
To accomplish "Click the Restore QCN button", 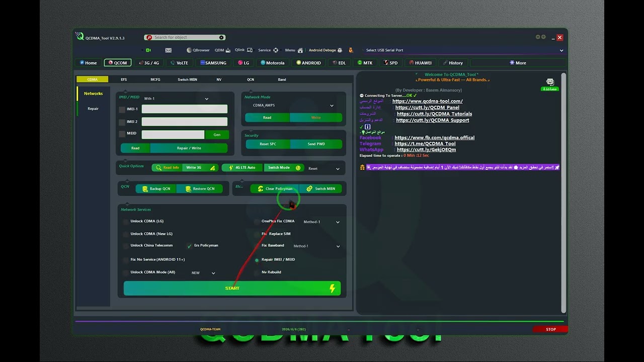I will pos(200,189).
